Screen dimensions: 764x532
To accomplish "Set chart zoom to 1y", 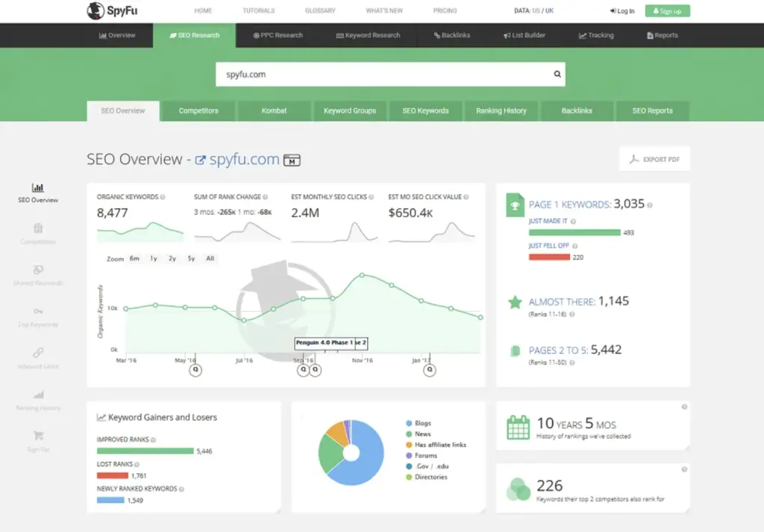I will pos(154,259).
